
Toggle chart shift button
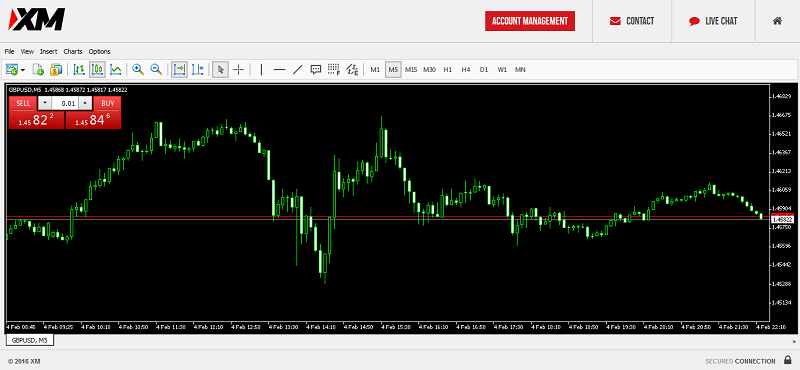(x=197, y=69)
